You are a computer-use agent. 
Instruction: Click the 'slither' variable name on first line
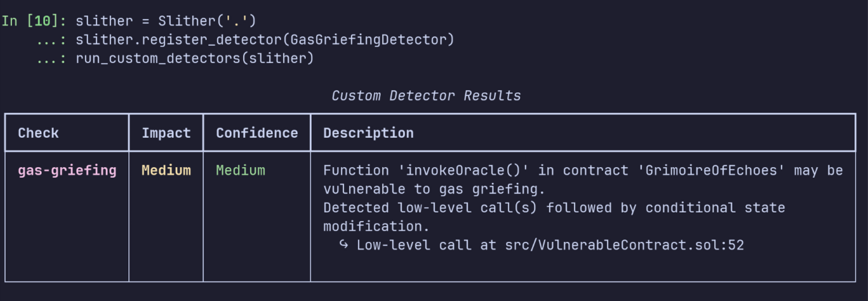click(104, 21)
